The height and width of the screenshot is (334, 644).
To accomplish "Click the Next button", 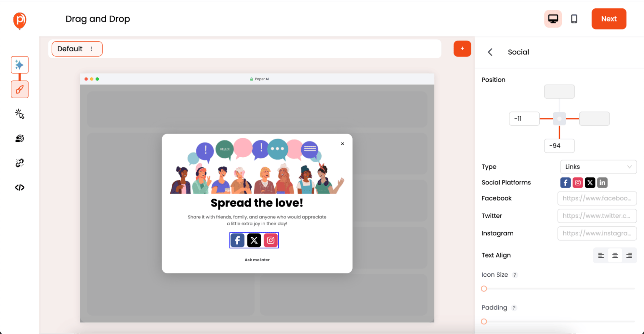I will 608,19.
